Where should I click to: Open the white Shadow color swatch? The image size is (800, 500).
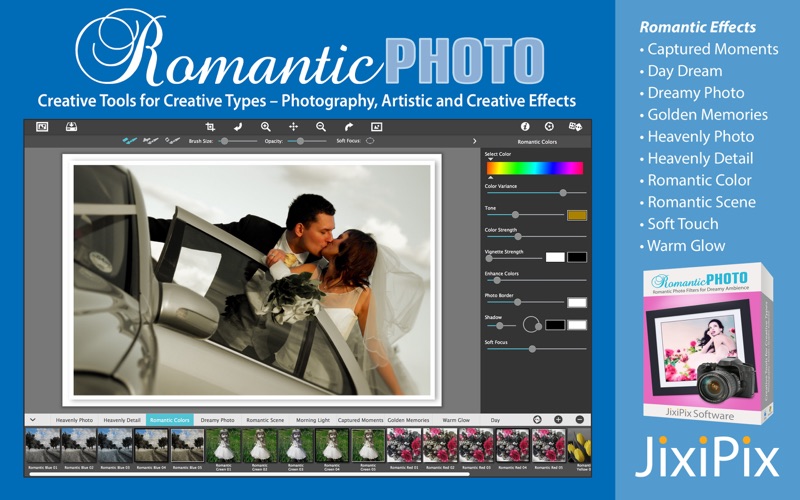(x=577, y=325)
